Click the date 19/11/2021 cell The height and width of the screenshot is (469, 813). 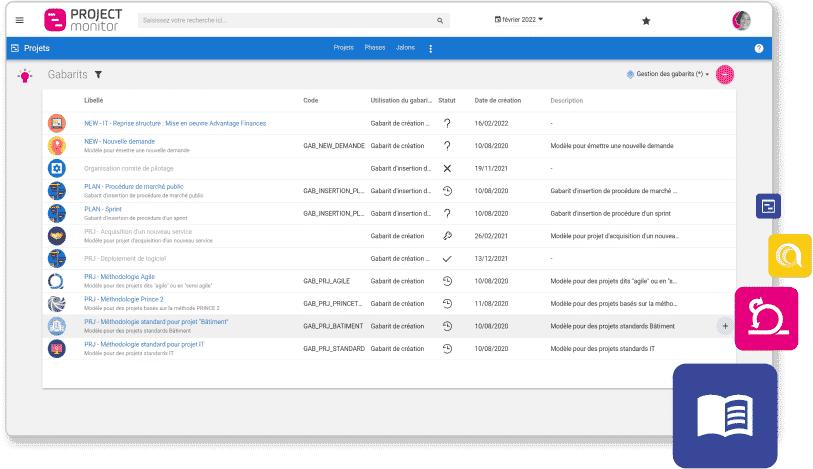491,168
